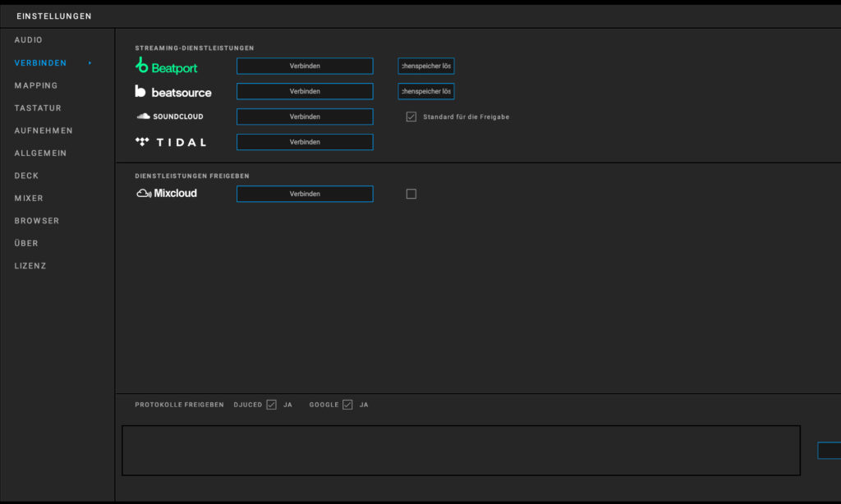Viewport: 841px width, 504px height.
Task: Toggle the GOOGLE protocol sharing checkbox
Action: (347, 405)
